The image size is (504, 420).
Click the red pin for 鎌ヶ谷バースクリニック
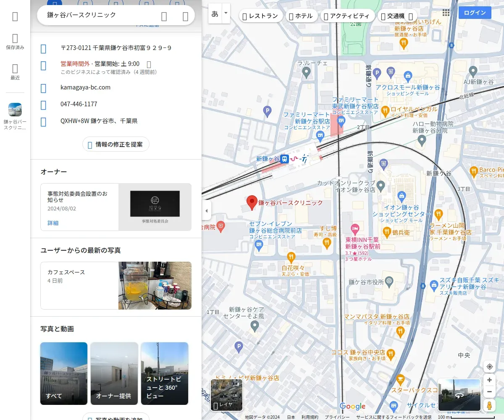[x=252, y=202]
